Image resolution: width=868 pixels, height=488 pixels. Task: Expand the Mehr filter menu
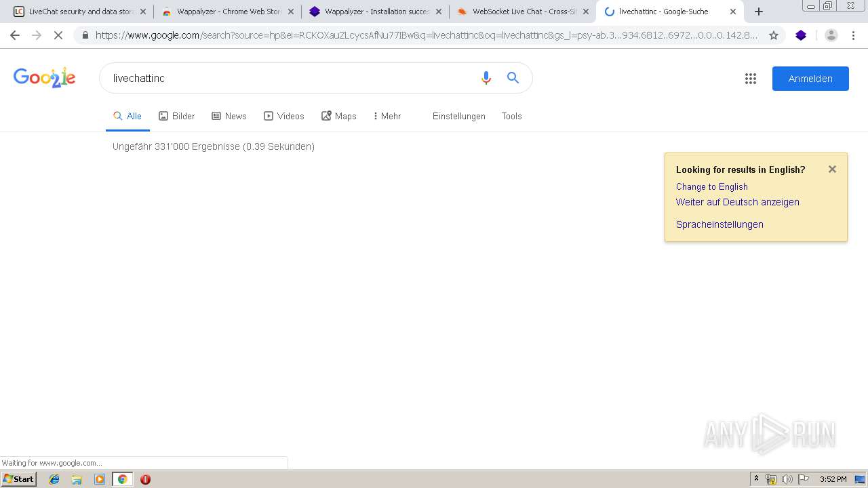[x=387, y=116]
